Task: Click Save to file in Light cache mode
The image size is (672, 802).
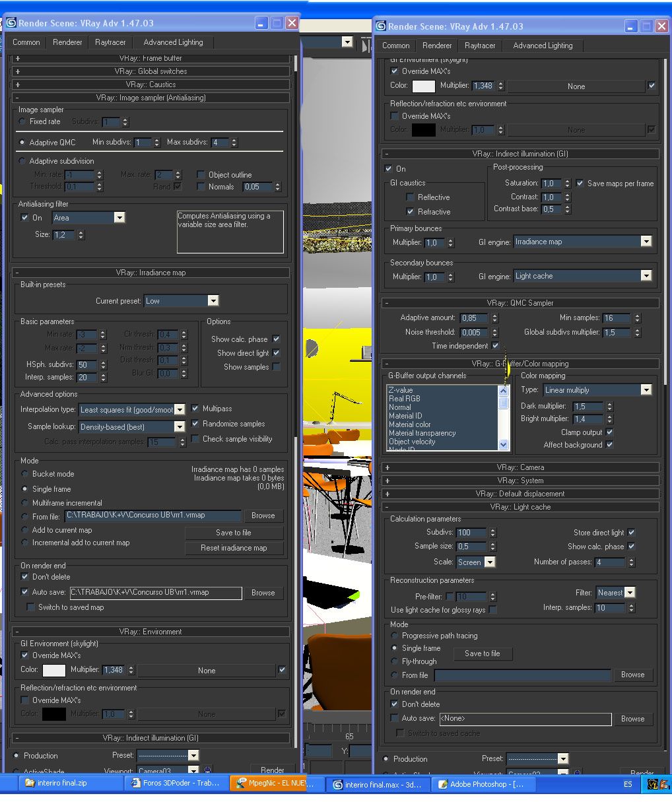Action: [483, 653]
